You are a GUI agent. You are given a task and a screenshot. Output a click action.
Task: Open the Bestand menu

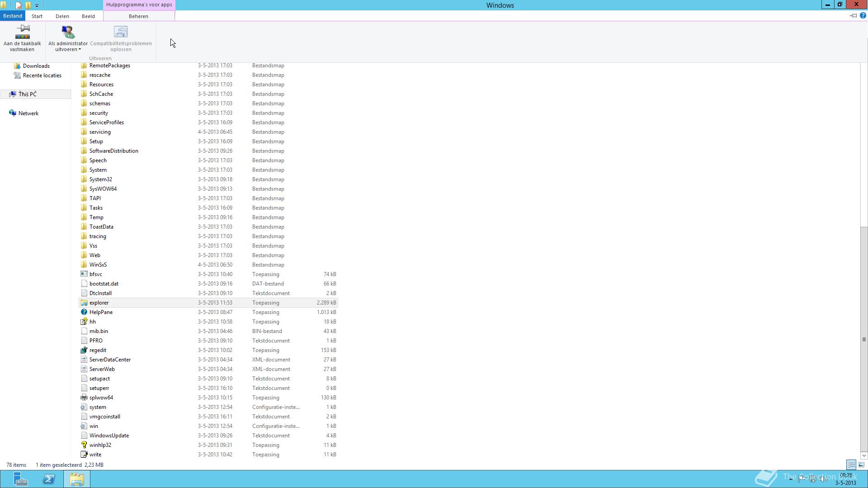13,16
